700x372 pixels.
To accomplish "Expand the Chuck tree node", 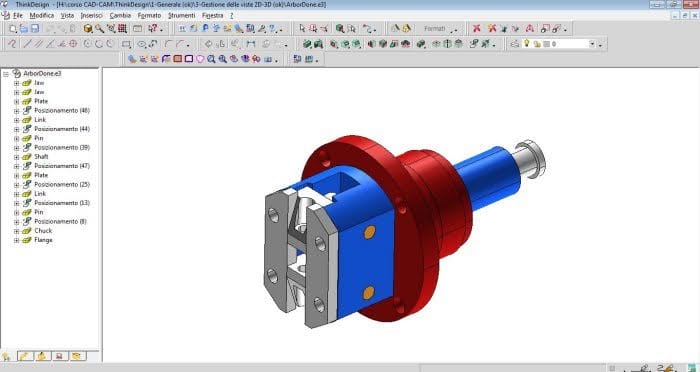I will tap(17, 231).
